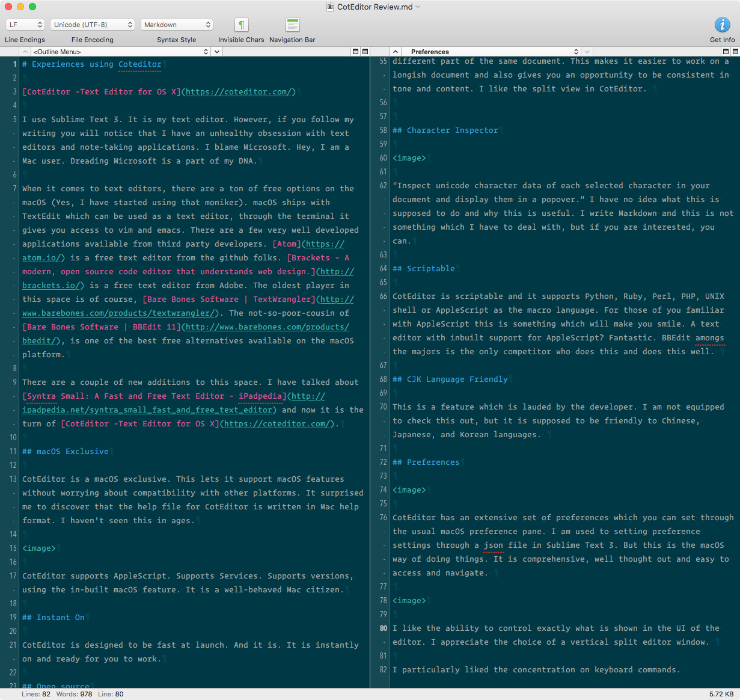Image resolution: width=740 pixels, height=700 pixels.
Task: Open File Encoding Unicode (UTF-8) dropdown
Action: click(92, 25)
